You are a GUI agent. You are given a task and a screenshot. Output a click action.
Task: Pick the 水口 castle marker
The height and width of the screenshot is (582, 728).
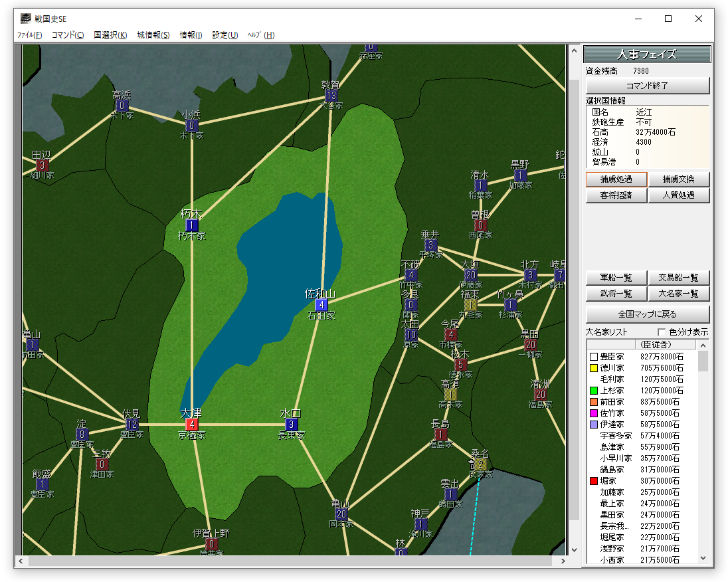[292, 425]
